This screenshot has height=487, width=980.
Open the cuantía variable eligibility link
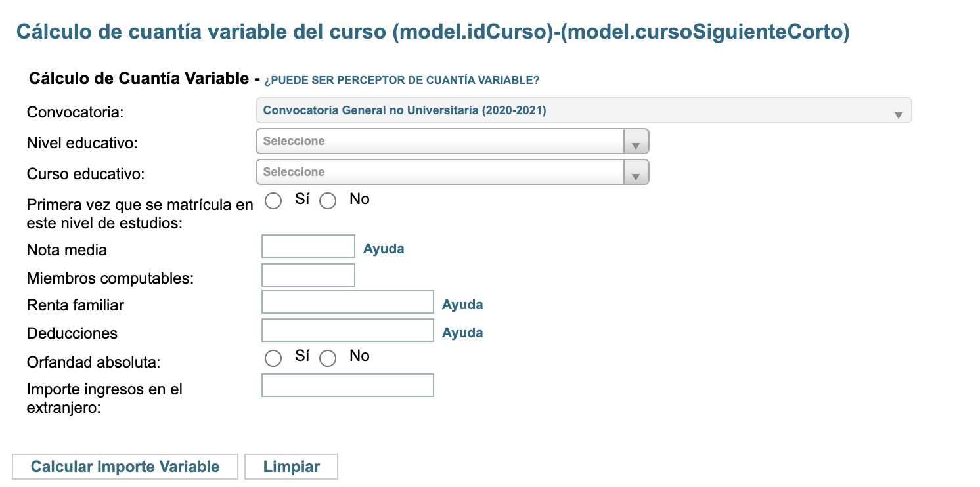401,79
